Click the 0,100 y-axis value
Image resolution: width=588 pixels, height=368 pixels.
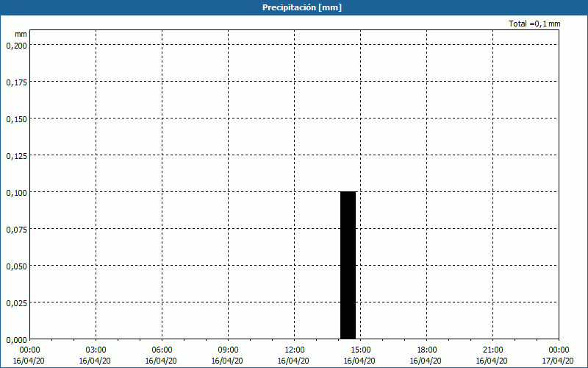click(16, 193)
